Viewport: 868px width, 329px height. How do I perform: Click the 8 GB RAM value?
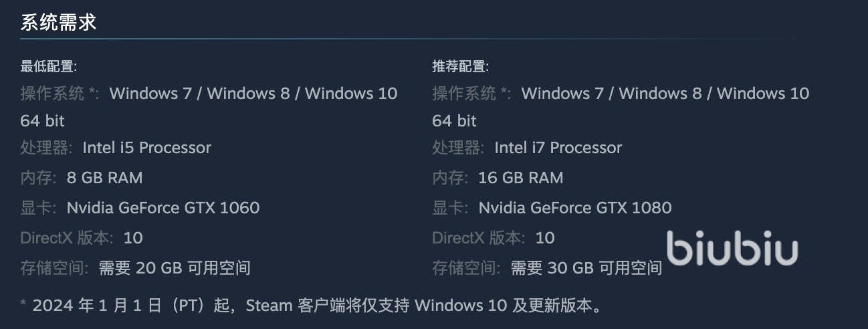104,178
